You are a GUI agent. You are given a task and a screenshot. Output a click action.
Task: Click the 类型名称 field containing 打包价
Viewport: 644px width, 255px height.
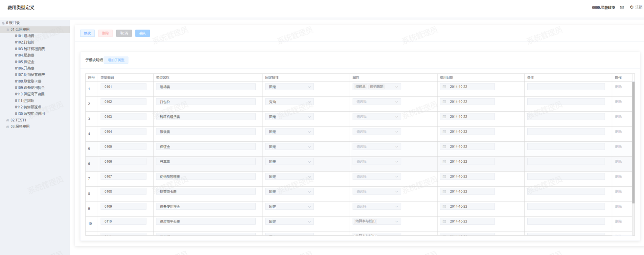pyautogui.click(x=206, y=102)
